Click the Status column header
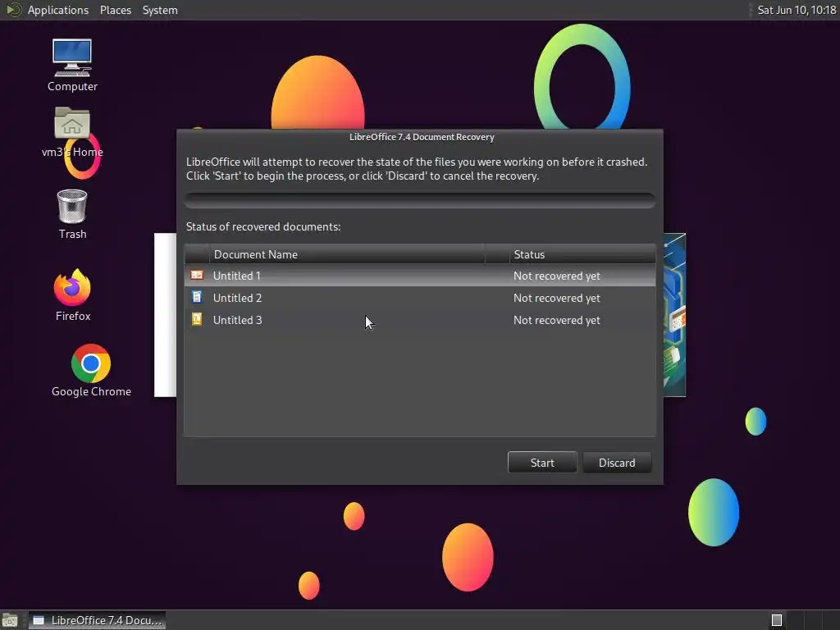The image size is (840, 630). [583, 254]
